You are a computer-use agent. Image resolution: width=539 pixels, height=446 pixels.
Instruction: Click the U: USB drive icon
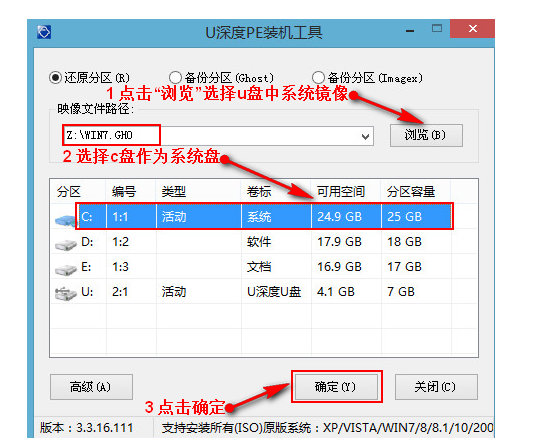(65, 294)
